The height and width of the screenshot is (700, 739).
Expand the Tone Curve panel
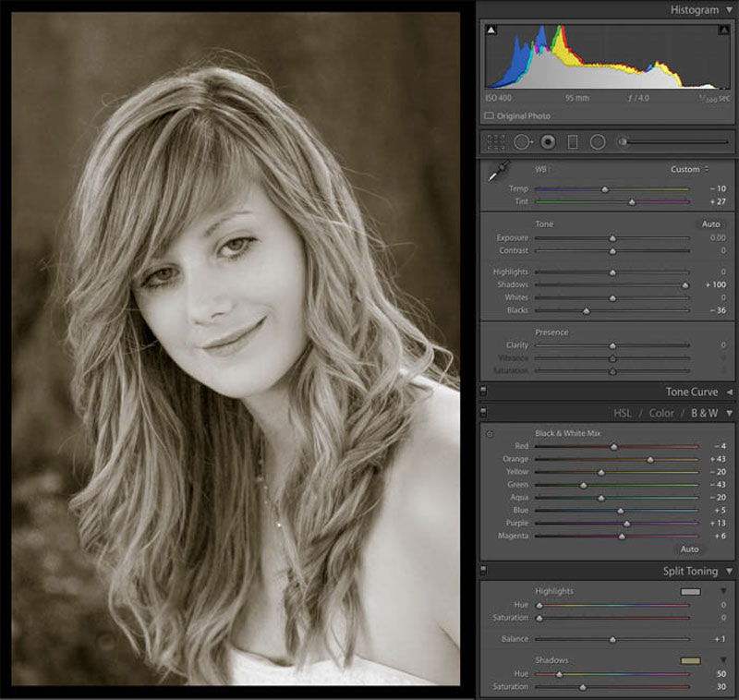point(729,392)
